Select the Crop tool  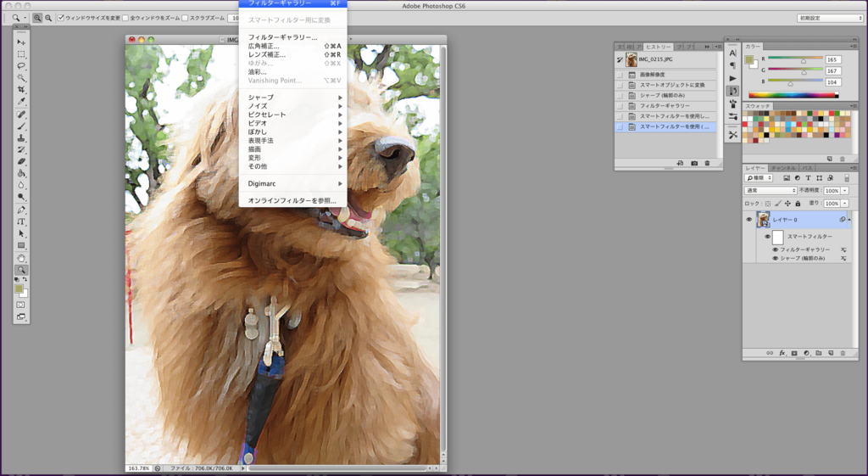[21, 89]
